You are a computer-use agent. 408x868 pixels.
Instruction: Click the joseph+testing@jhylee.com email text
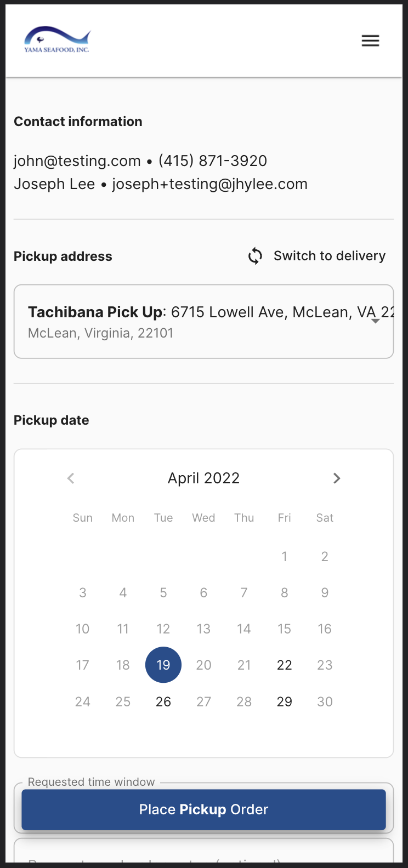(x=209, y=184)
